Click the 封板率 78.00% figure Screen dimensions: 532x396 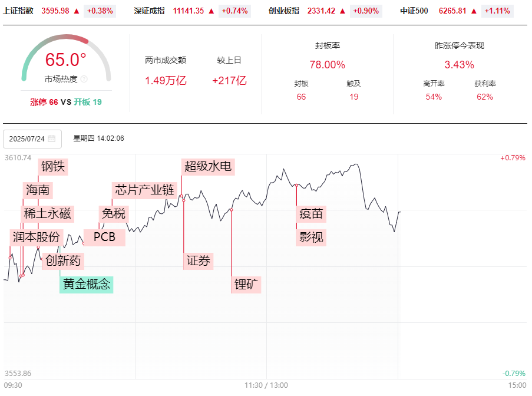coord(327,65)
